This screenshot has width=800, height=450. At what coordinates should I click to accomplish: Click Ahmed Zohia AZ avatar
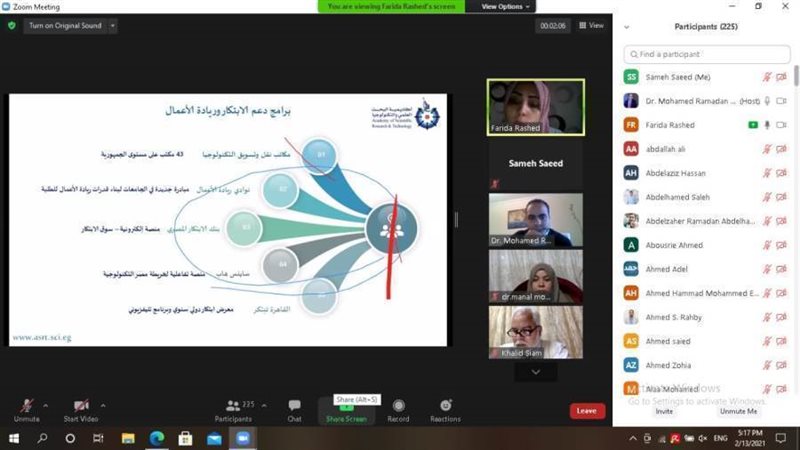click(x=631, y=365)
